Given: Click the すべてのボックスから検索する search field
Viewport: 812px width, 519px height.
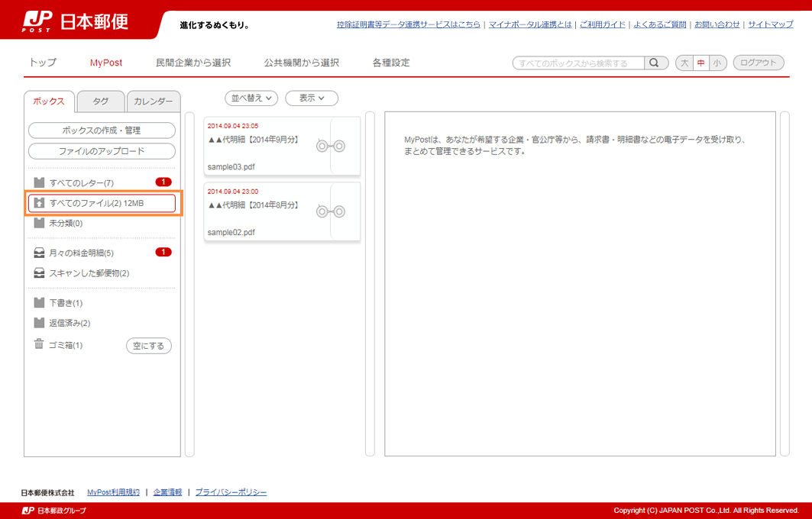Looking at the screenshot, I should (x=578, y=63).
